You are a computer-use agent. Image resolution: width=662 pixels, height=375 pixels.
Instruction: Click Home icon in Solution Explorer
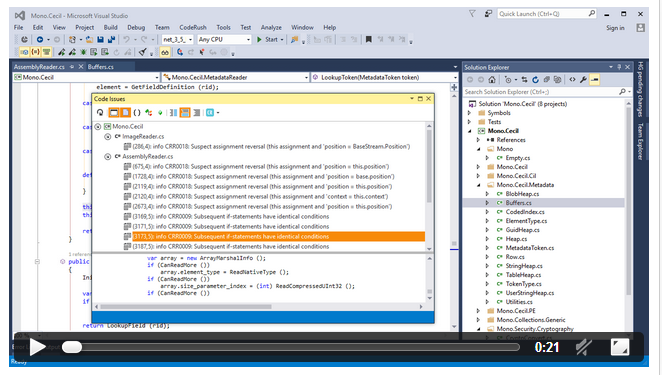tap(492, 79)
